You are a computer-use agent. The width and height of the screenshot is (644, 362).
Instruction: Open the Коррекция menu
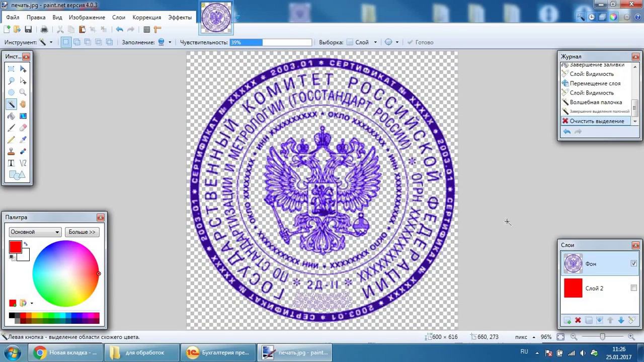coord(147,17)
